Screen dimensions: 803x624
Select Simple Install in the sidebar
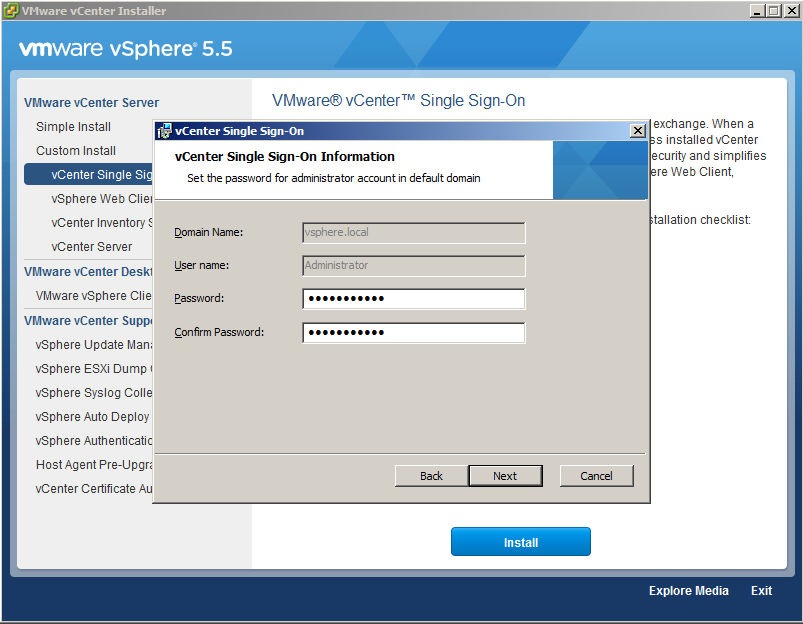click(x=73, y=127)
